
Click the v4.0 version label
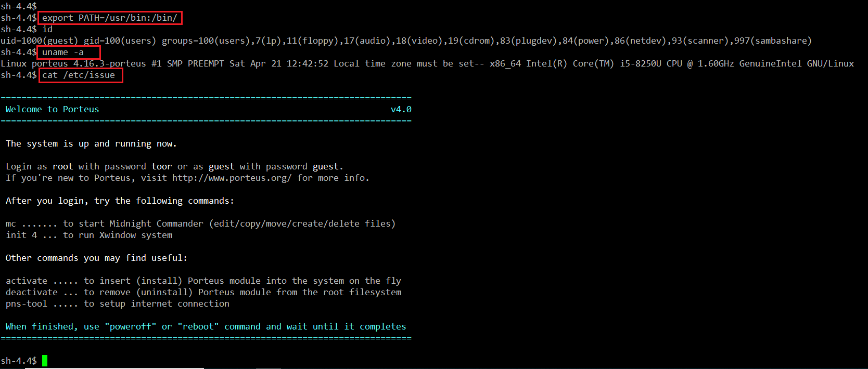click(401, 109)
